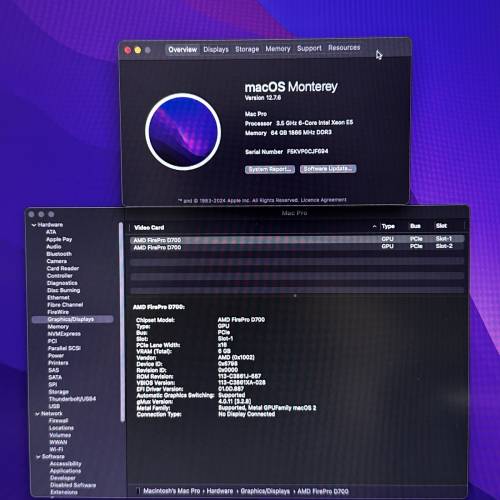Select Controller in the sidebar
Screen dimensions: 500x500
click(x=60, y=276)
